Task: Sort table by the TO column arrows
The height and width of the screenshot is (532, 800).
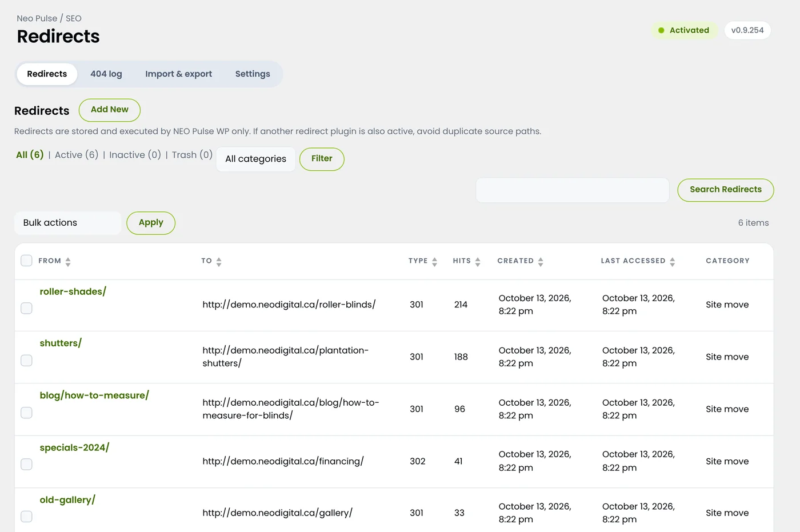Action: [219, 262]
